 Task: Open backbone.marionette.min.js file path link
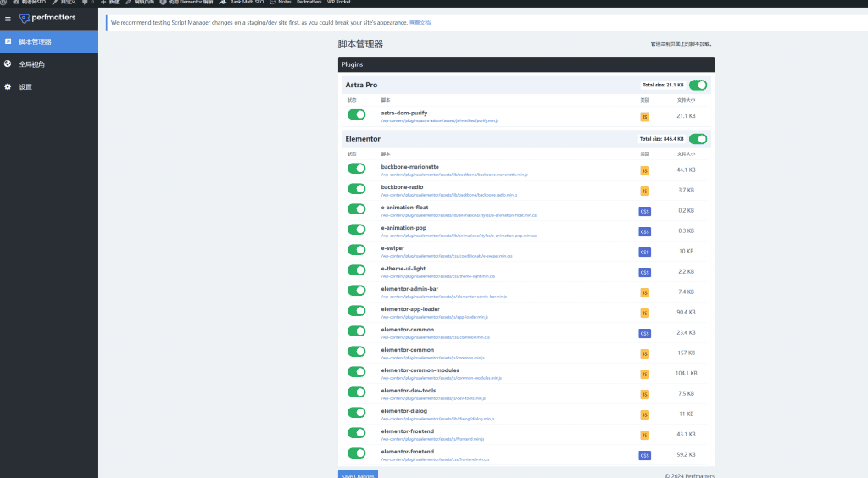click(x=454, y=175)
